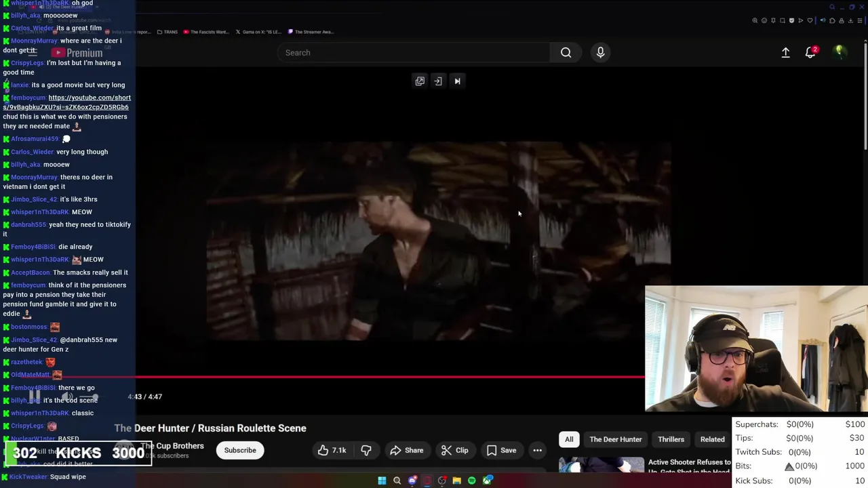Open 'The Streamer Awa...' bookmark
868x488 pixels.
[311, 32]
